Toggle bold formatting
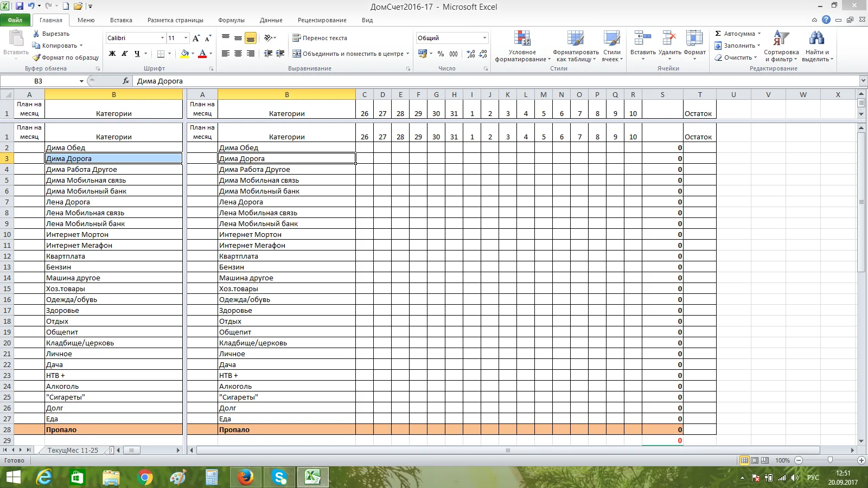868x488 pixels. tap(112, 54)
